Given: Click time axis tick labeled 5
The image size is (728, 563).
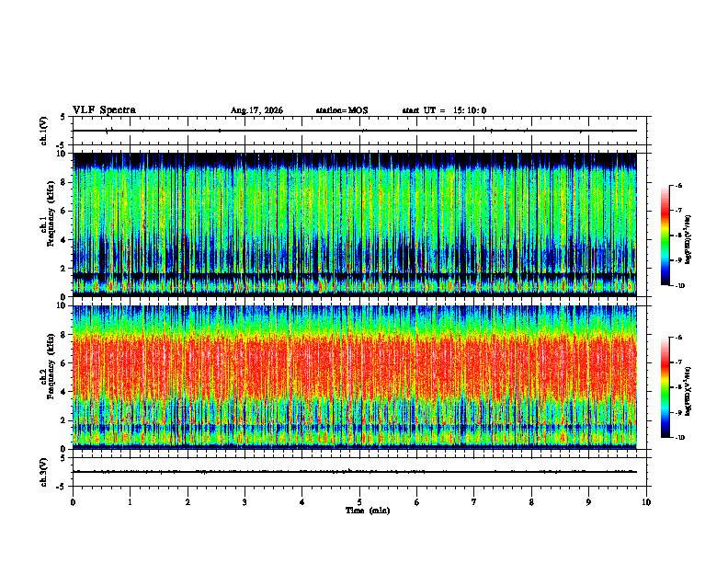Looking at the screenshot, I should pos(359,502).
